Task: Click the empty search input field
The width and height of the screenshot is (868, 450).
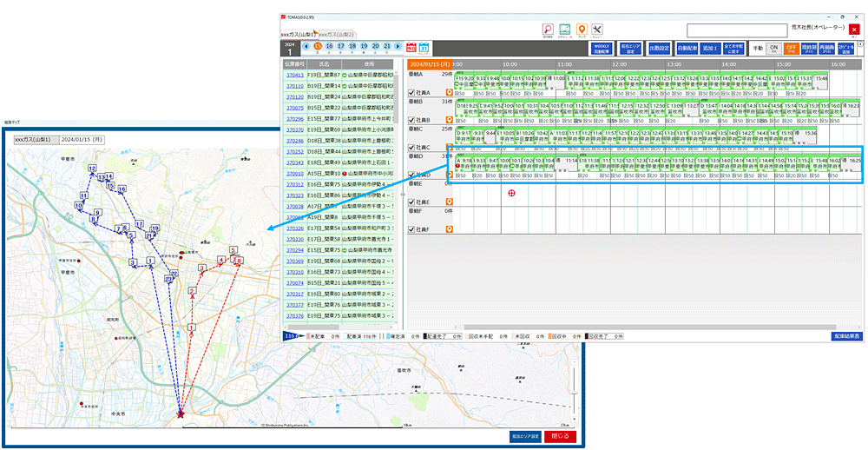Action: pyautogui.click(x=737, y=30)
